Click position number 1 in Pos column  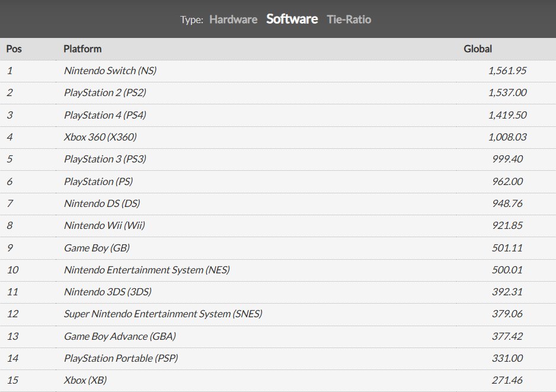(9, 71)
